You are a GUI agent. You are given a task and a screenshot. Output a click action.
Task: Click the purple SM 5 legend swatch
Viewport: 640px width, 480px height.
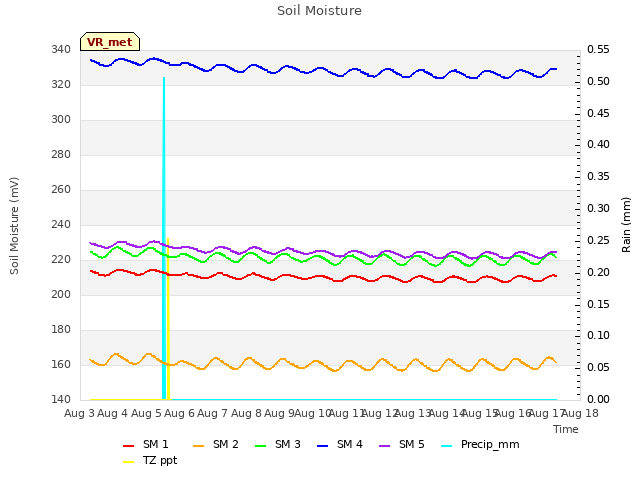click(385, 446)
